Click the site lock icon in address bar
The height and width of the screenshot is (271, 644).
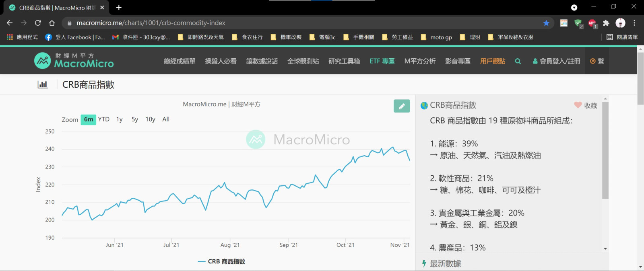coord(69,23)
